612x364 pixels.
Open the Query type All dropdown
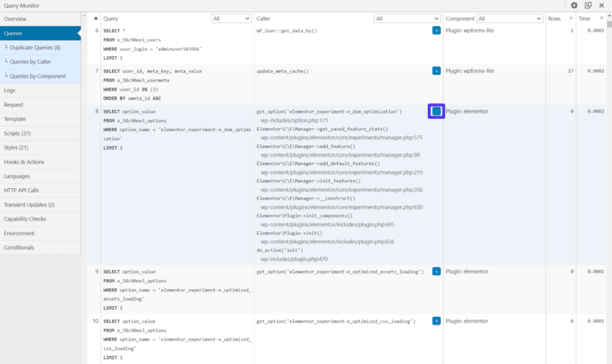[x=231, y=18]
